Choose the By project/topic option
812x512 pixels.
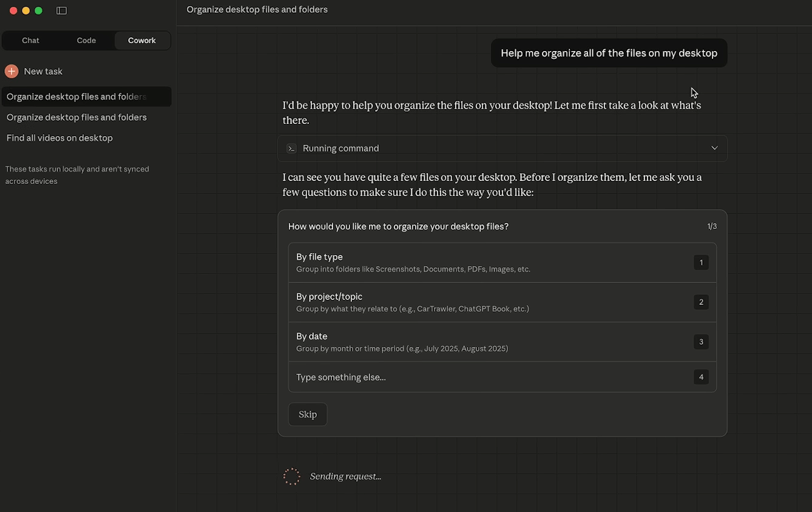point(413,302)
